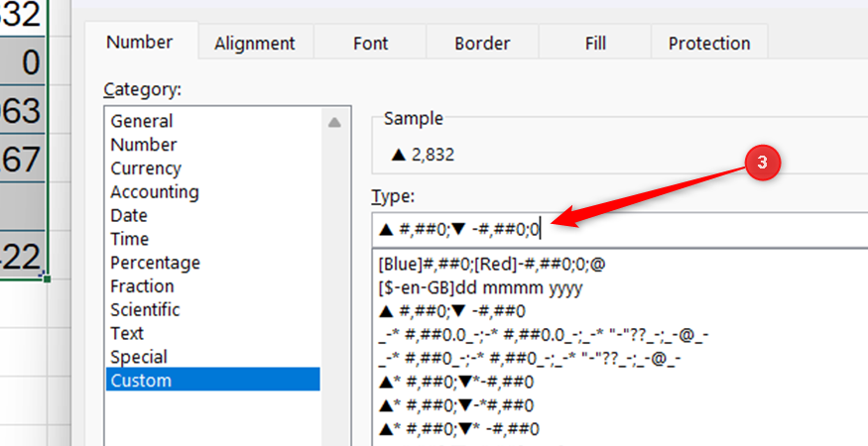
Task: Switch to the Number tab
Action: pos(140,42)
